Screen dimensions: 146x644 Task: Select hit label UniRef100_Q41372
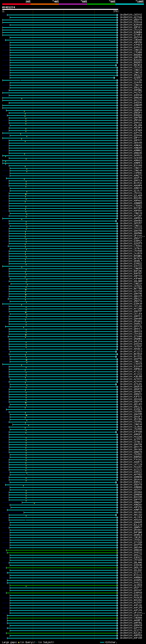tap(131, 100)
